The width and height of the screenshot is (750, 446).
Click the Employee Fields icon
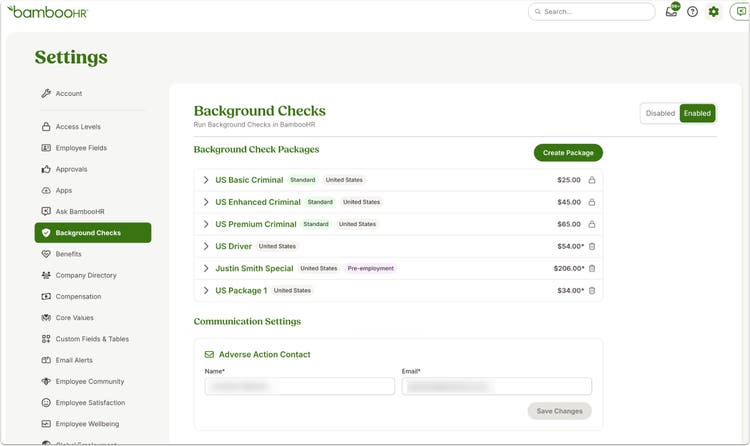[x=46, y=148]
